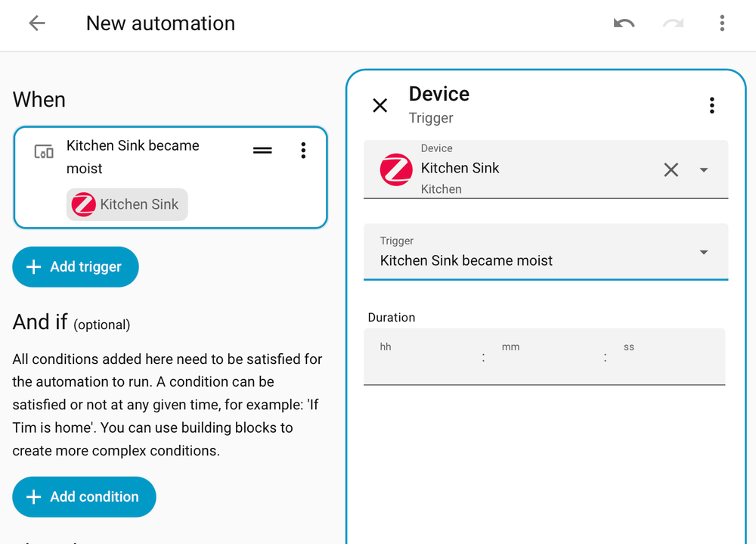Undo the last change
This screenshot has width=756, height=544.
coord(624,23)
